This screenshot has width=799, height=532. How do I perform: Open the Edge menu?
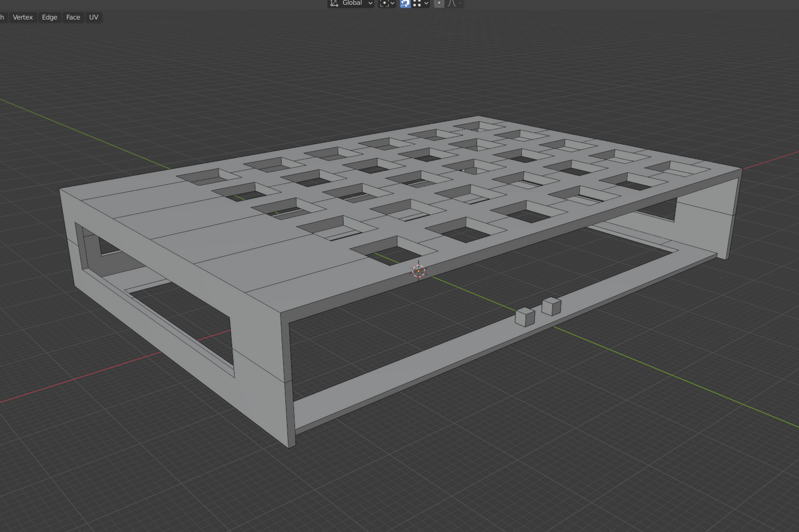(49, 17)
